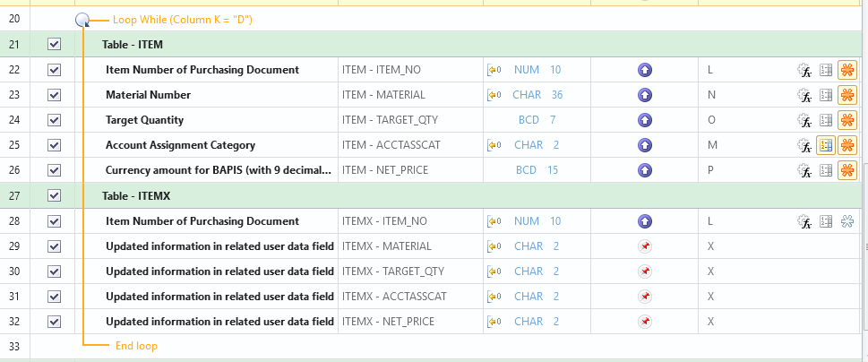Click asterisk icon for ITEMX - ITEM_NO row
Viewport: 868px width, 362px height.
(847, 220)
